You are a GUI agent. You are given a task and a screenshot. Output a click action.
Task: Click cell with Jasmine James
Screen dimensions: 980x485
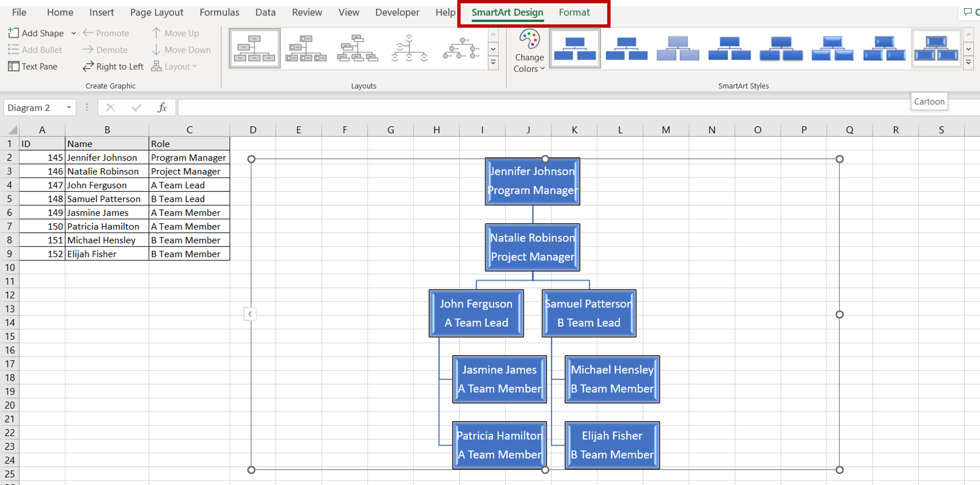tap(107, 213)
